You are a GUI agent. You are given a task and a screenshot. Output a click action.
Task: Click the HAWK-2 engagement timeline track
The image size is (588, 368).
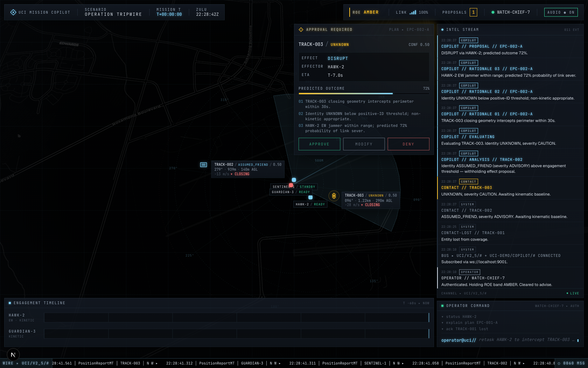(x=237, y=318)
